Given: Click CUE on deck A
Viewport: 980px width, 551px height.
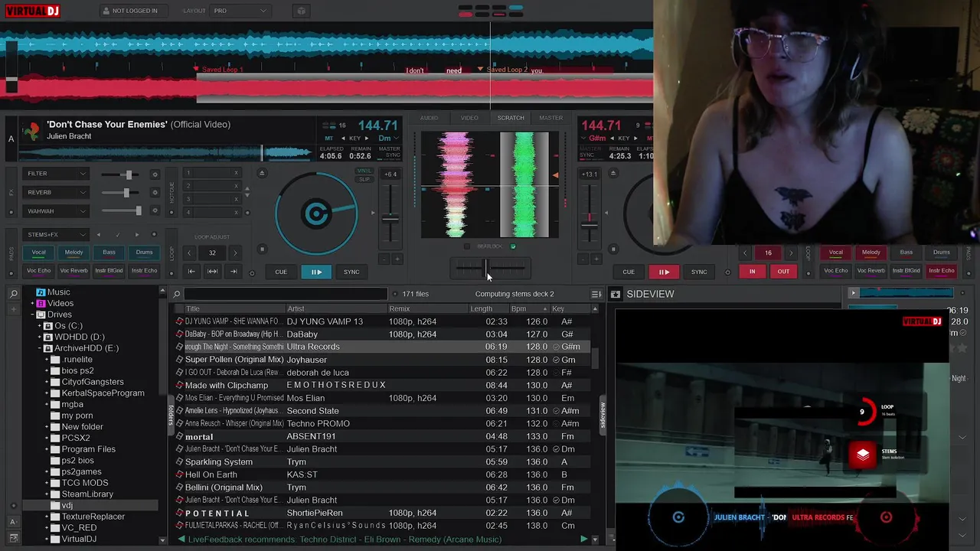Looking at the screenshot, I should (281, 272).
